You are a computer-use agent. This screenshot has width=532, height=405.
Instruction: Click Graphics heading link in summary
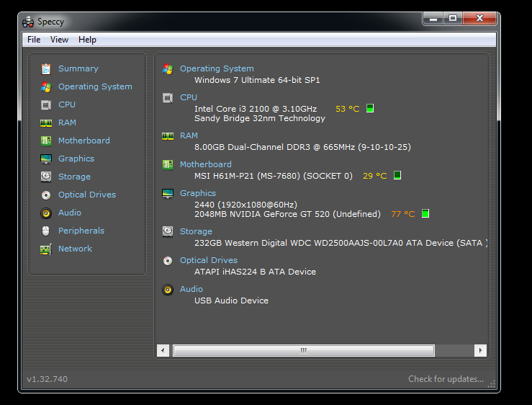pyautogui.click(x=198, y=193)
